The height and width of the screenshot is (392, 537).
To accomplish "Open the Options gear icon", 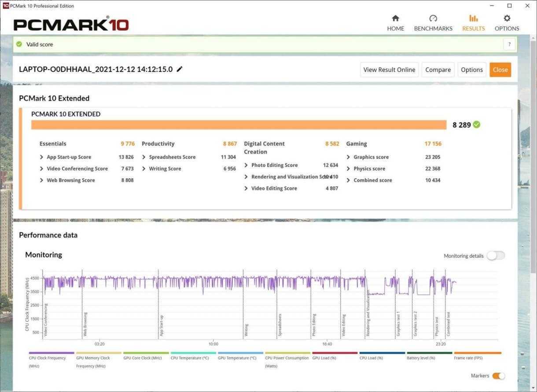I will tap(507, 18).
